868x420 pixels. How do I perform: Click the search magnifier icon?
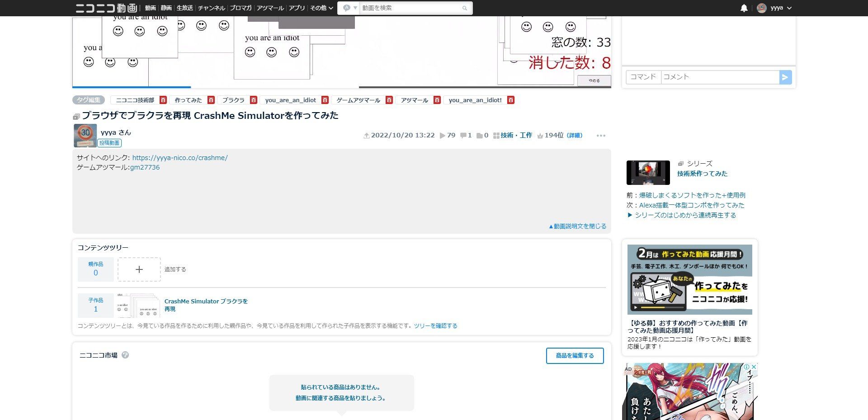[465, 8]
